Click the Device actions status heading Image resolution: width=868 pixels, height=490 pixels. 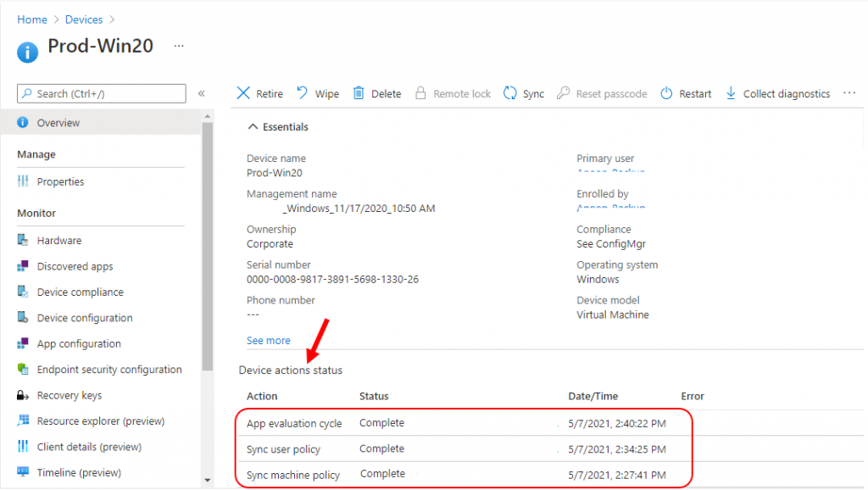[291, 370]
